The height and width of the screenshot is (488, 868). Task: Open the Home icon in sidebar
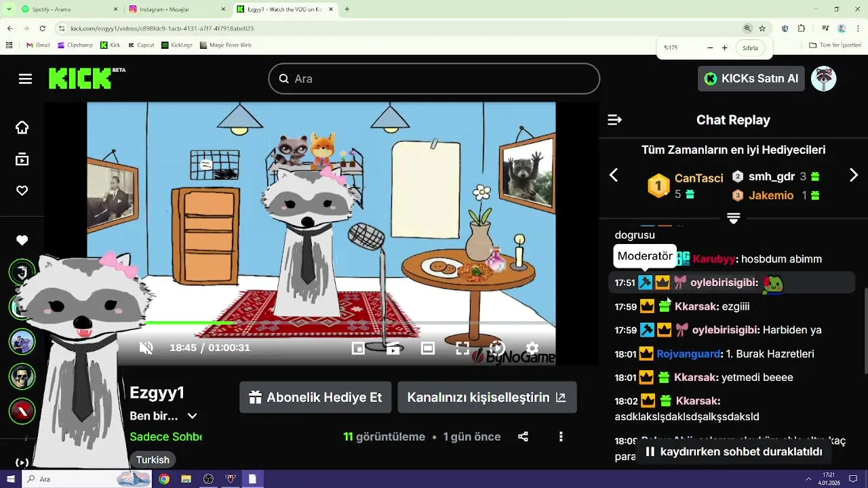pos(22,127)
